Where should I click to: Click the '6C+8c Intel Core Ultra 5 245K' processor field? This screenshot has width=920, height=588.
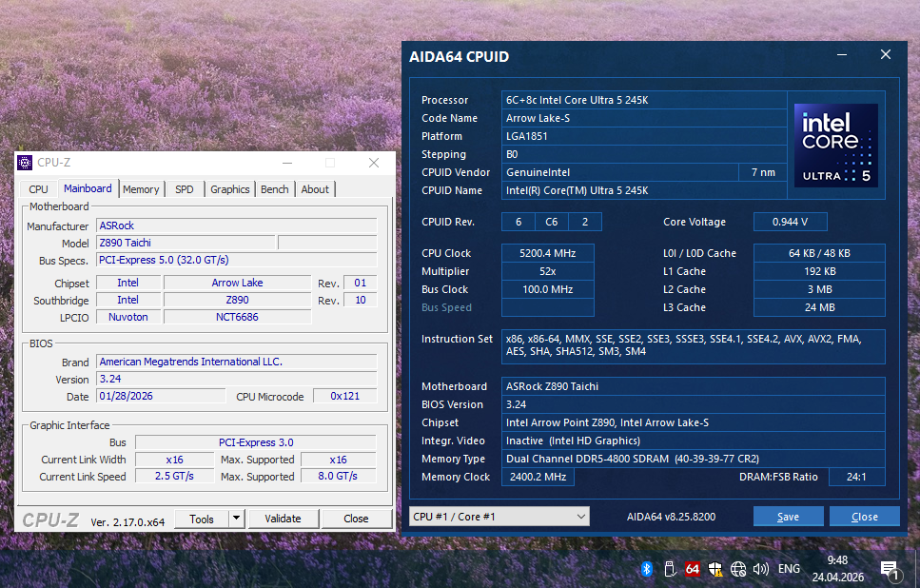point(644,100)
